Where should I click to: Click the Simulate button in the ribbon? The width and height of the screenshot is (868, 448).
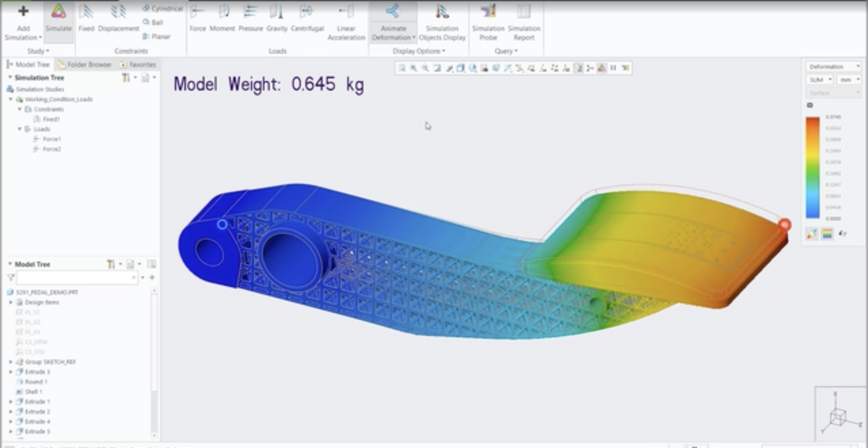[x=58, y=19]
